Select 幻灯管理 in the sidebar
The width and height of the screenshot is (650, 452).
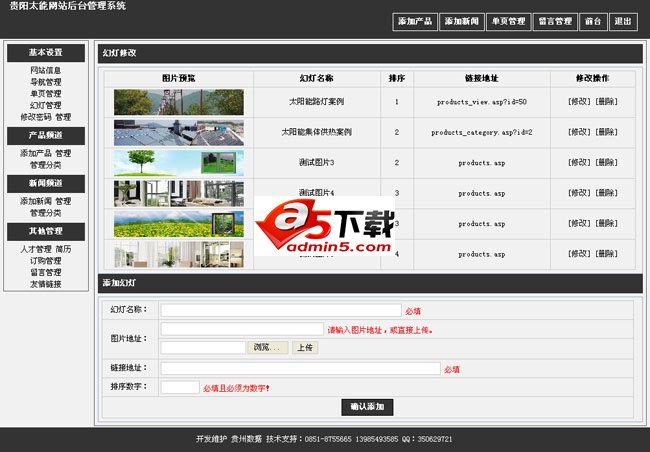point(46,105)
